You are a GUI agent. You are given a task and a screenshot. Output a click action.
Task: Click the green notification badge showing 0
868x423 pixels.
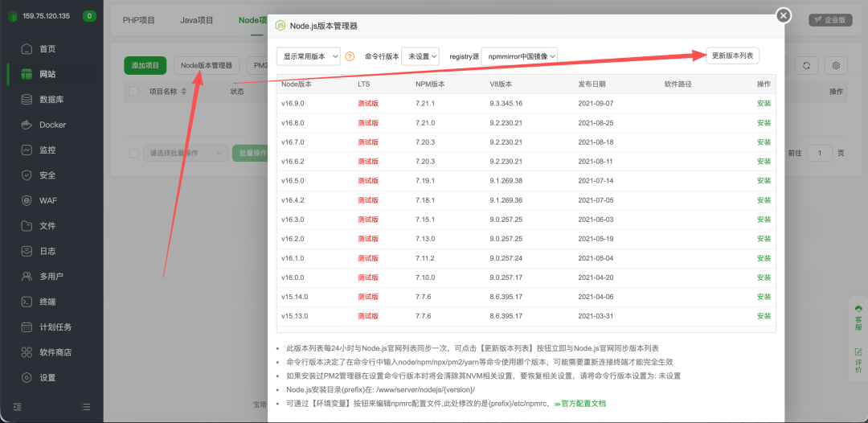[90, 16]
